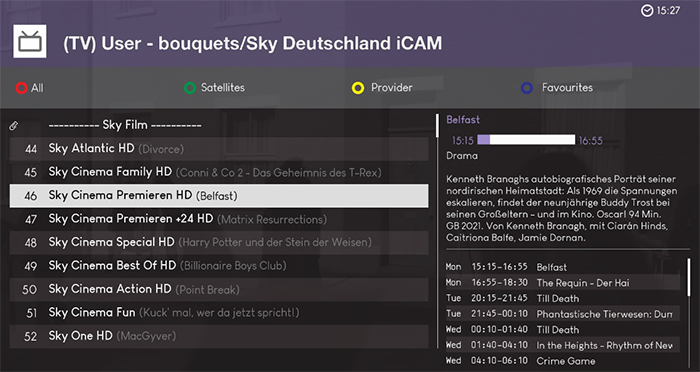Tune to Sky Cinema Premieren +24 HD

point(219,219)
